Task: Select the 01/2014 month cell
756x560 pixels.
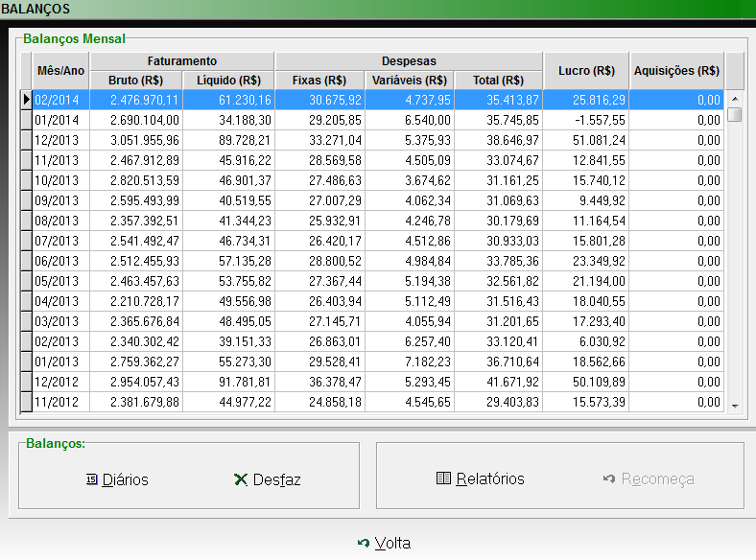Action: 60,120
